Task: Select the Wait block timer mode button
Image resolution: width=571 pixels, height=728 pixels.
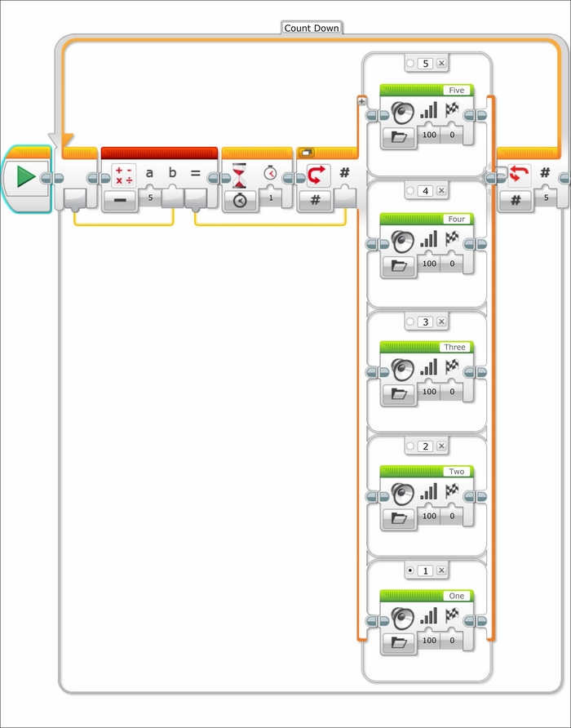Action: [x=240, y=201]
